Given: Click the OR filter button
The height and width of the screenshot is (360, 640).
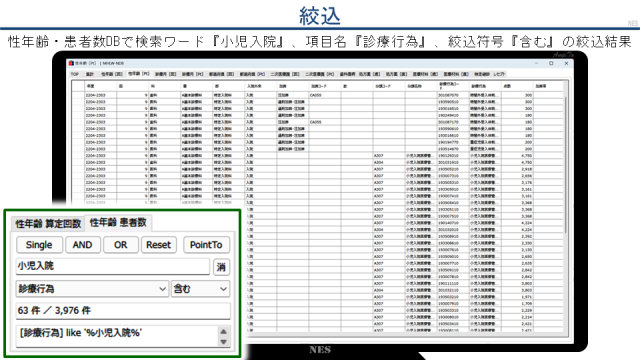Looking at the screenshot, I should pos(120,245).
